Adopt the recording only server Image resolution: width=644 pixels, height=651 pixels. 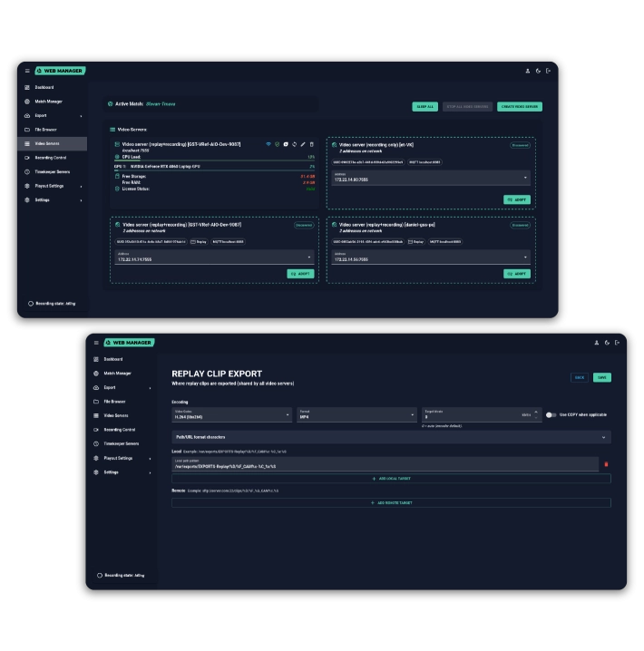[517, 199]
